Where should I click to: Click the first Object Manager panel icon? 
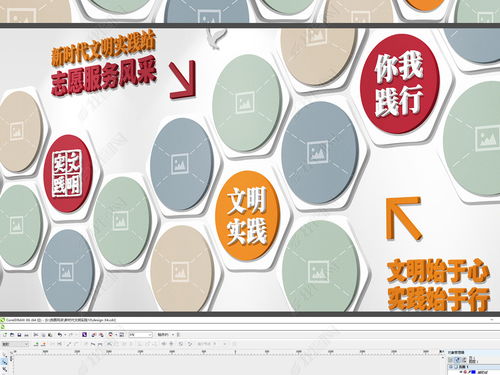pos(450,360)
